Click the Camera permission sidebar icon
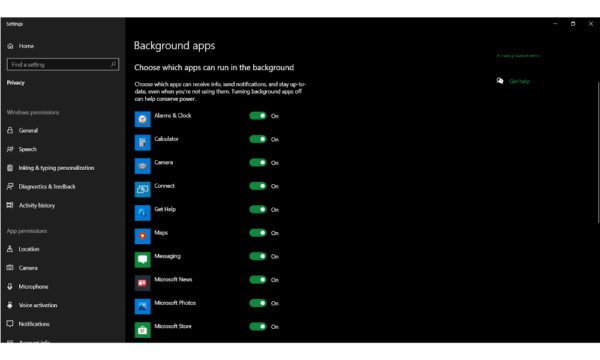600x360 pixels. pyautogui.click(x=10, y=267)
